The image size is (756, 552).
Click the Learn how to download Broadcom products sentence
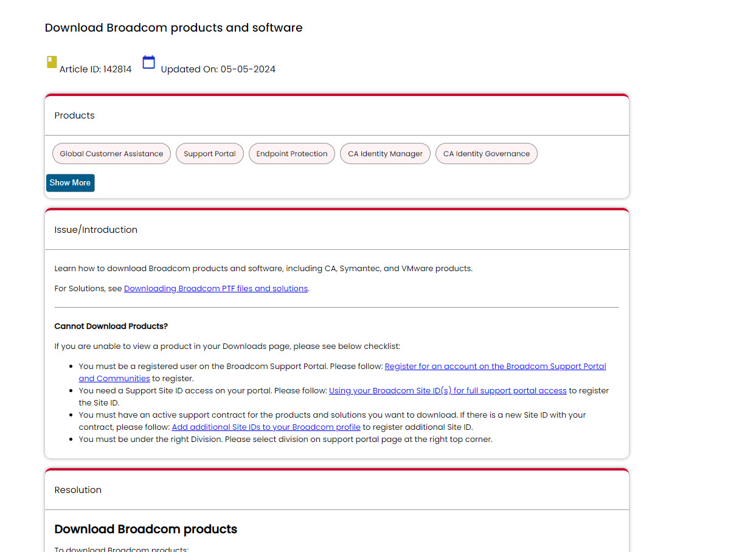pos(263,269)
